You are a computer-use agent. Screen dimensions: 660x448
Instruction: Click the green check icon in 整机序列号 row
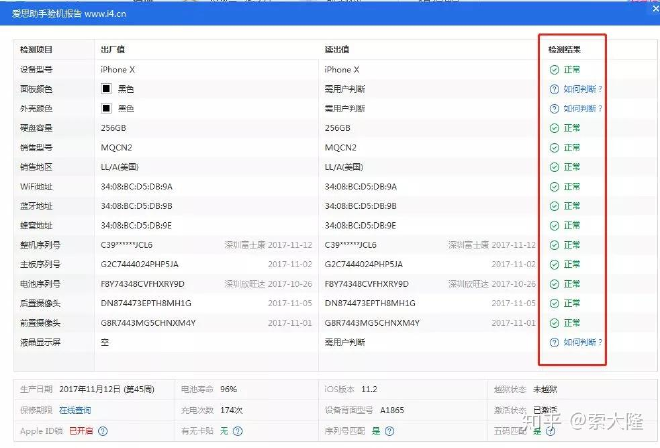tap(554, 245)
